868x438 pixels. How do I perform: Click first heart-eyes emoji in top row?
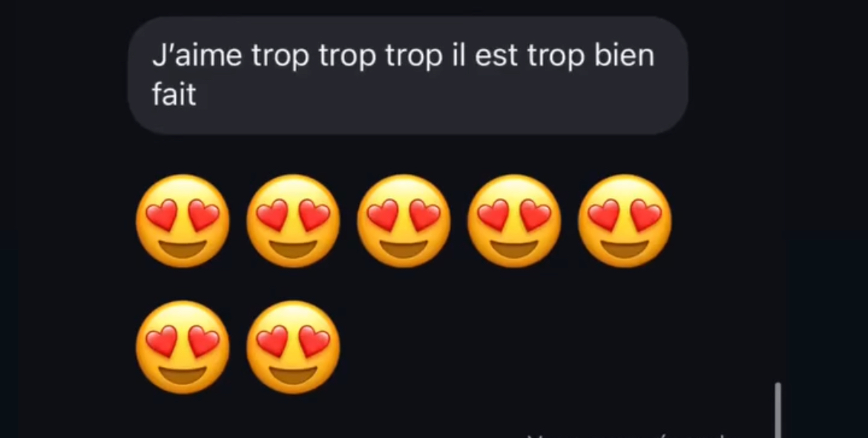point(183,221)
